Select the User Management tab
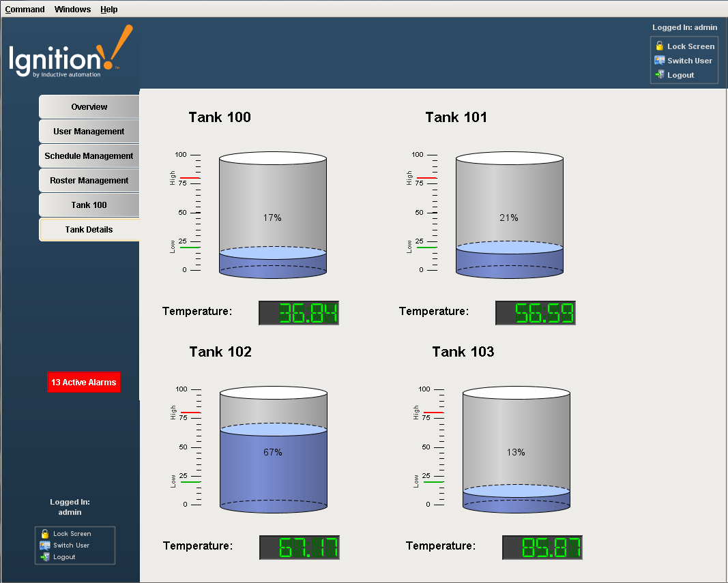 [89, 131]
